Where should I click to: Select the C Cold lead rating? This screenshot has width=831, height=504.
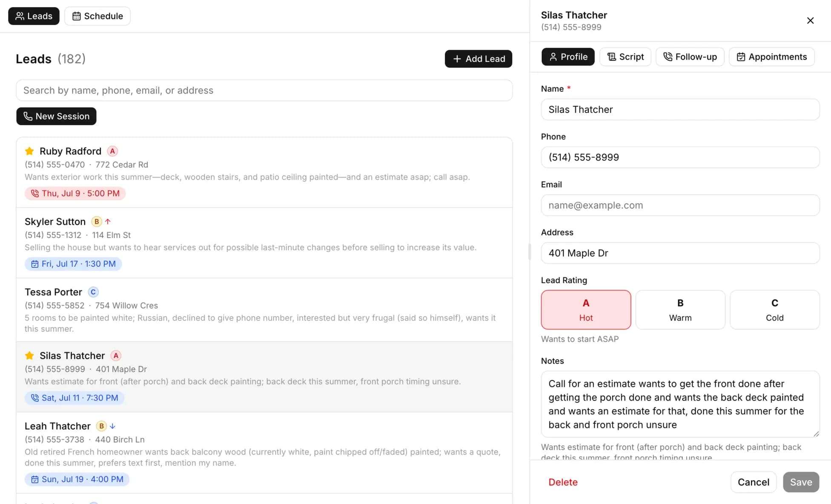click(x=774, y=309)
